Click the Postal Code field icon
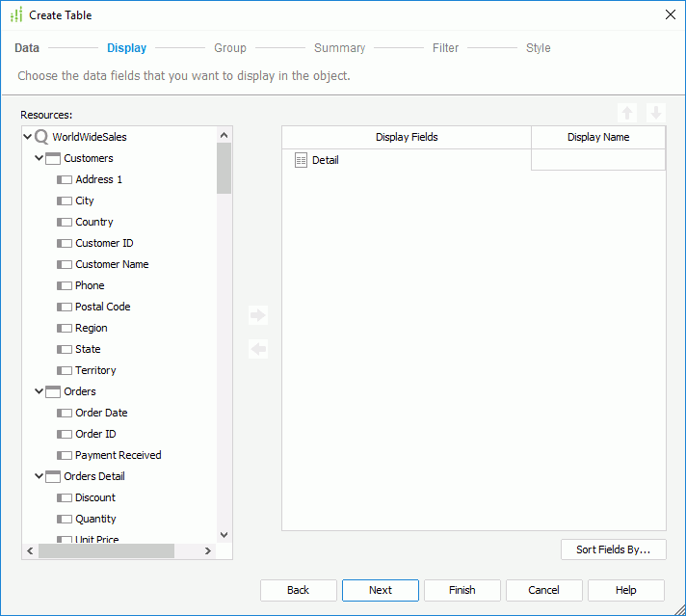The image size is (686, 616). [x=65, y=307]
